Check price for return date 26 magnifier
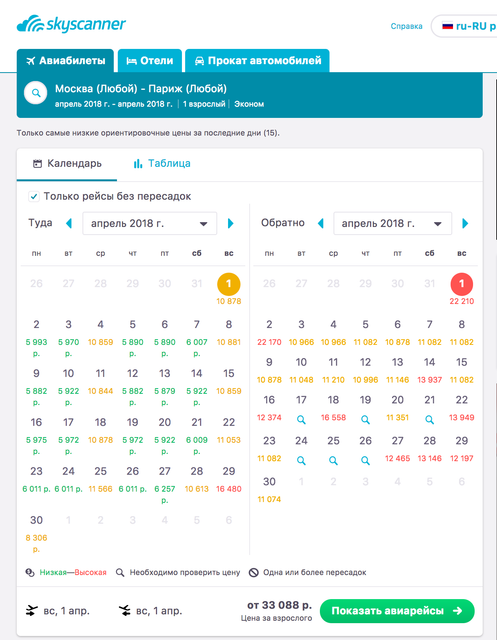 [365, 460]
